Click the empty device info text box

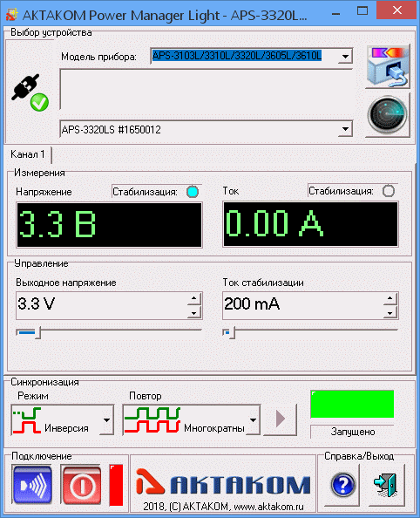pyautogui.click(x=206, y=89)
